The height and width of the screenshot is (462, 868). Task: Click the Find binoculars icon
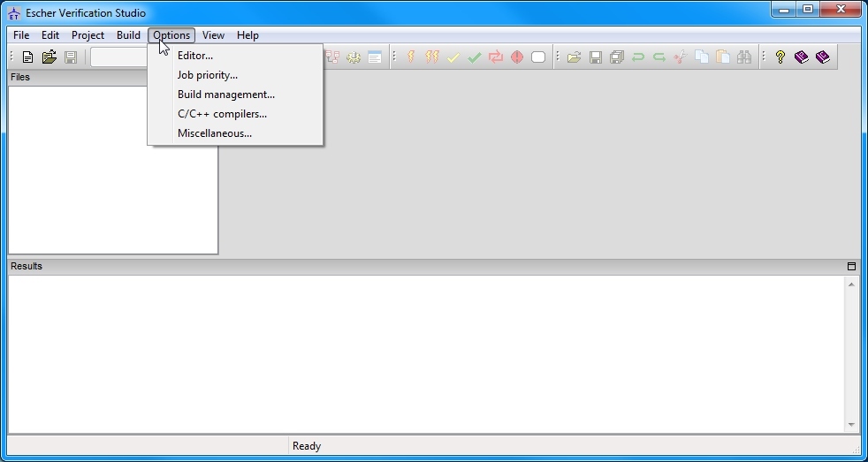[x=744, y=57]
